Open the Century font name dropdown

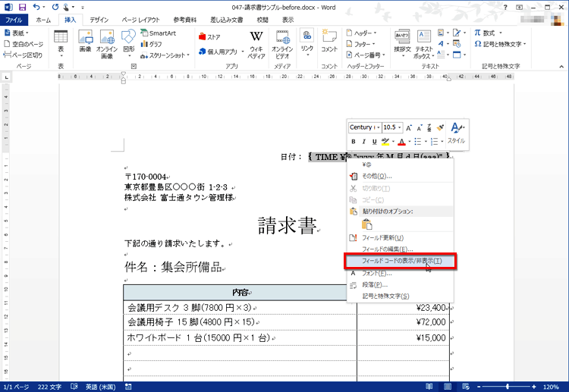378,127
